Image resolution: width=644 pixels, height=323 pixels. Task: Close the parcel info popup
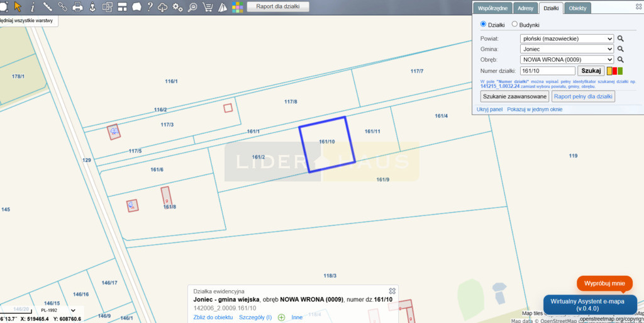tap(392, 291)
